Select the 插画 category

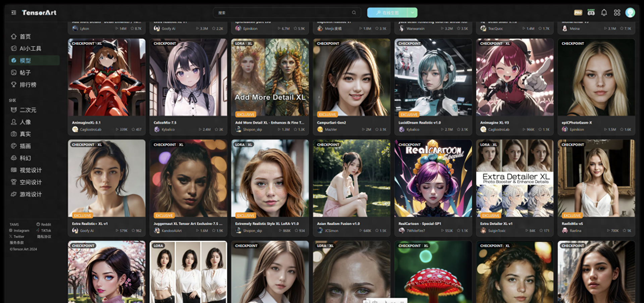click(x=34, y=146)
